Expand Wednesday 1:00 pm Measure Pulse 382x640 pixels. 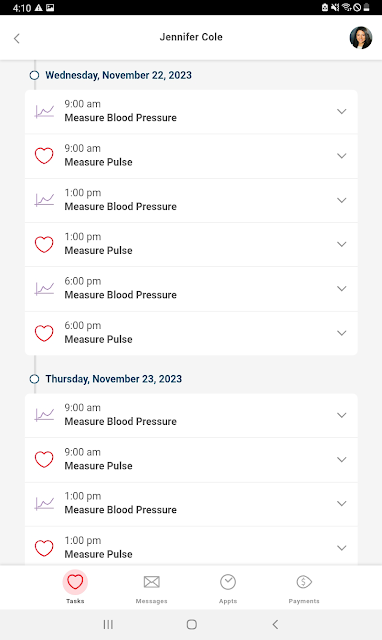click(342, 244)
